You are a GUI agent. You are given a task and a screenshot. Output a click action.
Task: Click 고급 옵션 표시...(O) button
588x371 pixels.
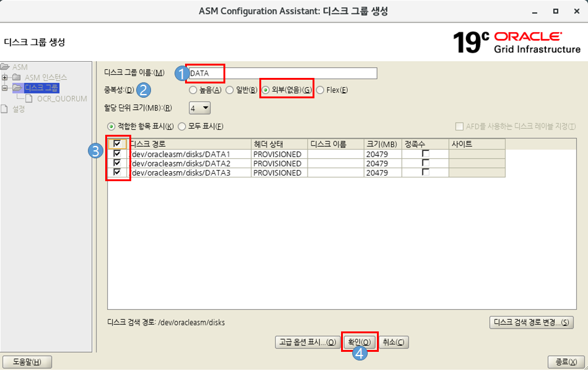308,342
